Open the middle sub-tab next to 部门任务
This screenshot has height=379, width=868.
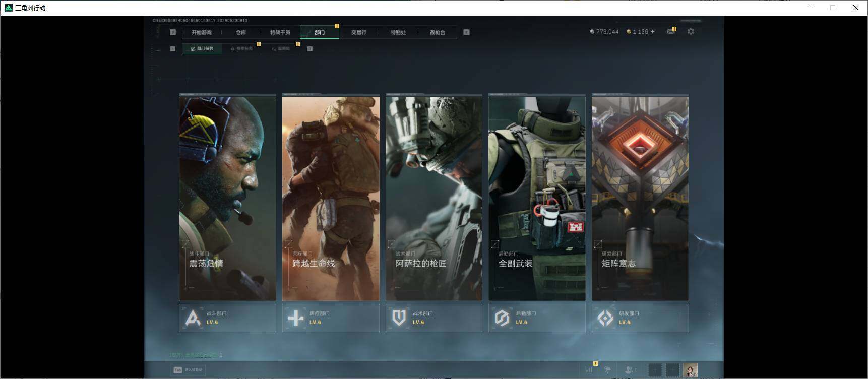click(241, 49)
